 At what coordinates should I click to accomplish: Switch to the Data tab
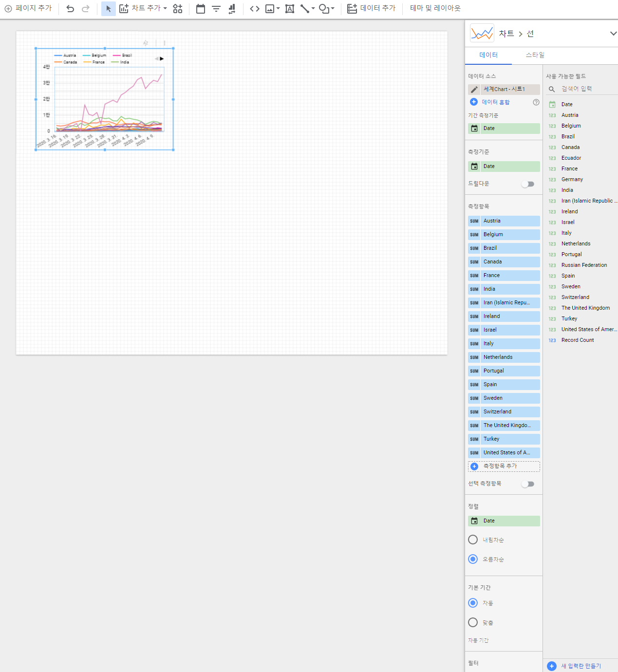pyautogui.click(x=488, y=55)
